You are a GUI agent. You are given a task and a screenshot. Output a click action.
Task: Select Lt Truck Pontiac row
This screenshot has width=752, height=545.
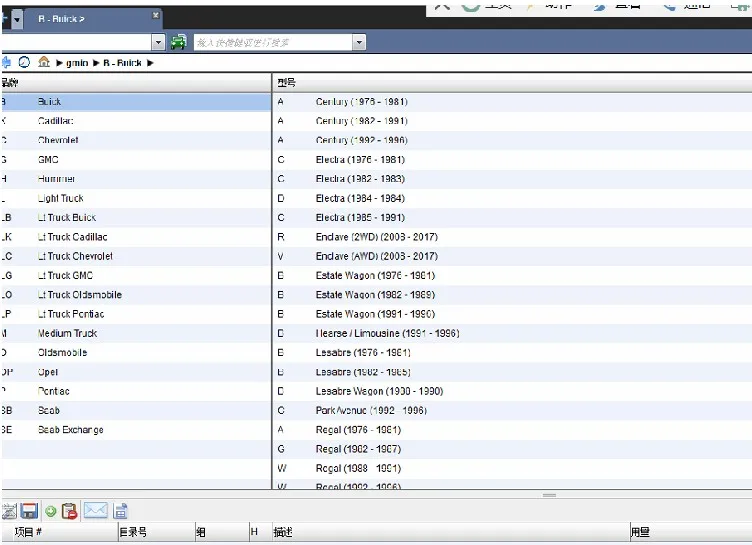(x=136, y=314)
